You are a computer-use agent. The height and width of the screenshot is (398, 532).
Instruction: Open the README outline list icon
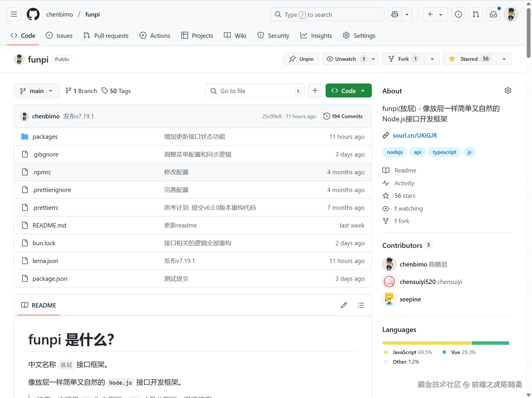[361, 305]
